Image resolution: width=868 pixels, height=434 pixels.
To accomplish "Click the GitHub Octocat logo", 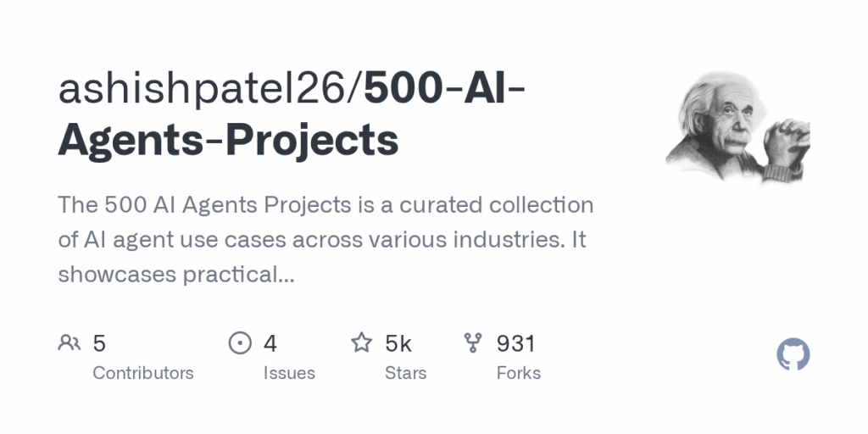I will 793,354.
